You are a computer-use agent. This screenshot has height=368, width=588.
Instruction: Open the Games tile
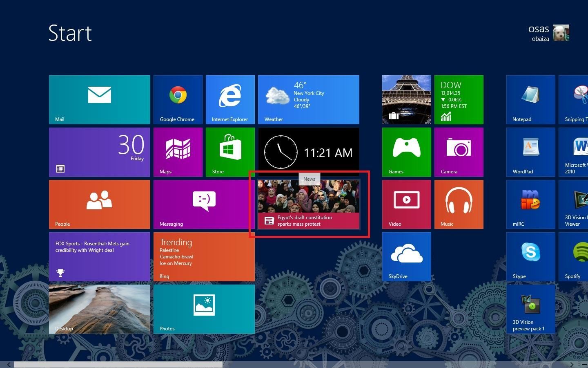407,152
